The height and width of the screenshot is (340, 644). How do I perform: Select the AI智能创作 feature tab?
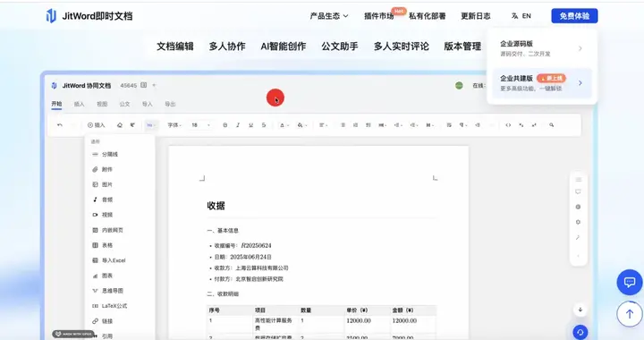(284, 47)
